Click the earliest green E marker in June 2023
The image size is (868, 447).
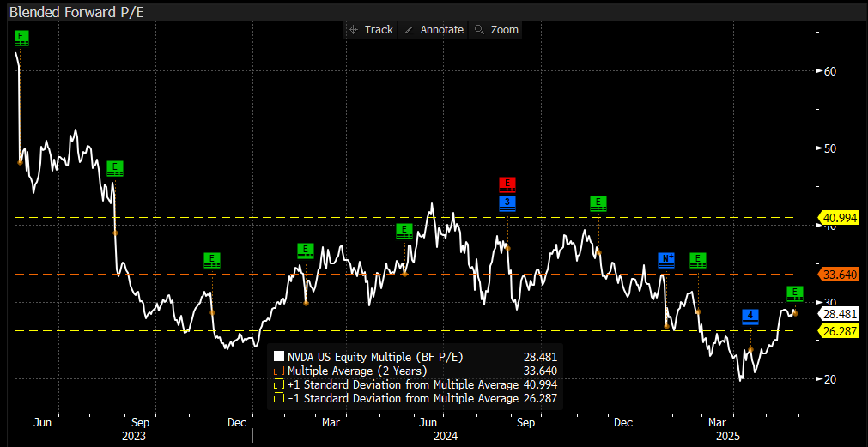[x=21, y=38]
